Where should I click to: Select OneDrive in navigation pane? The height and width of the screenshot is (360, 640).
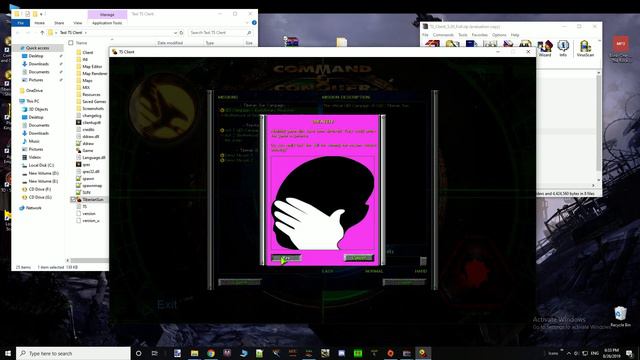34,91
